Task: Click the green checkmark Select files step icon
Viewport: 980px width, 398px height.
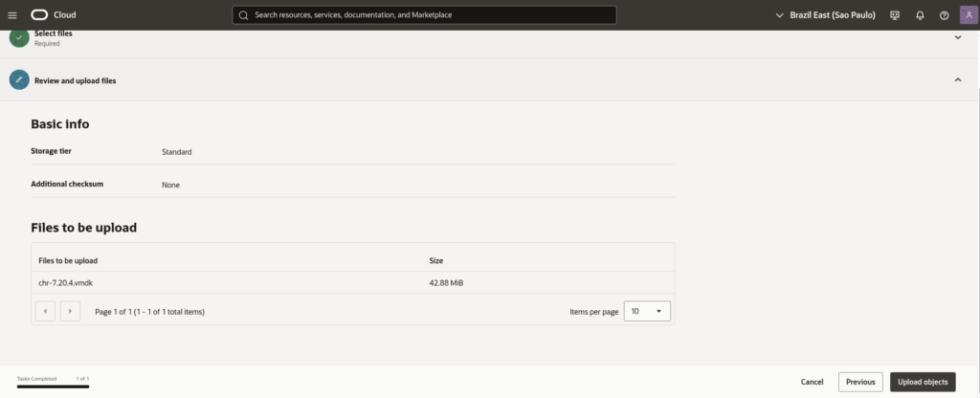Action: (x=19, y=37)
